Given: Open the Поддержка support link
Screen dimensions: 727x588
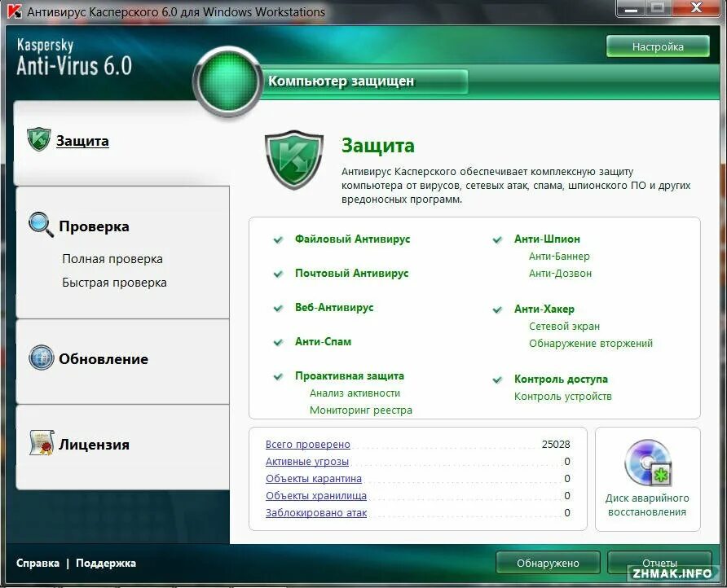Looking at the screenshot, I should pos(106,563).
